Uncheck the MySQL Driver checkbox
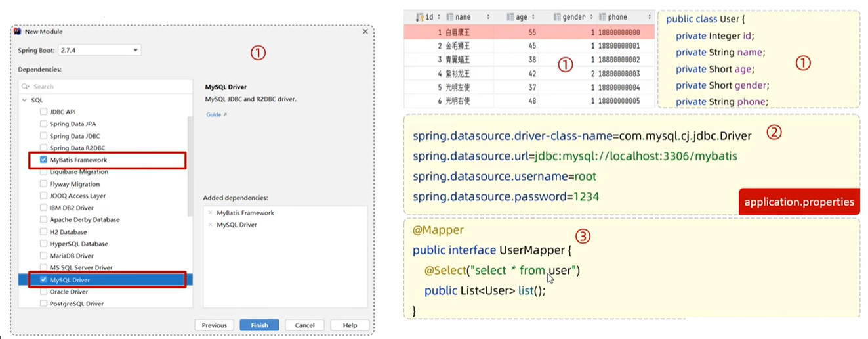The width and height of the screenshot is (868, 339). click(43, 280)
